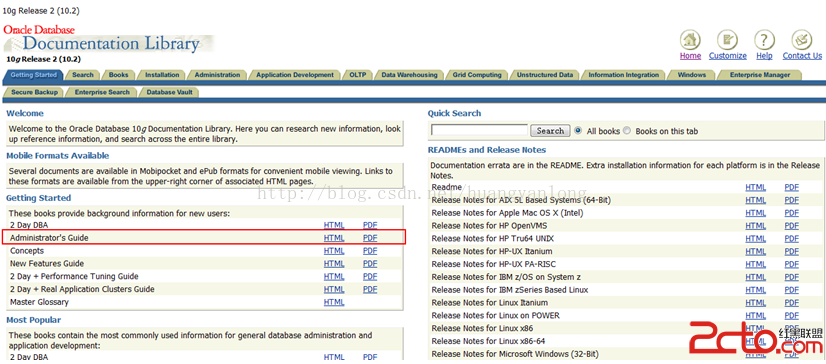
Task: Select the All books radio button
Action: coord(578,131)
